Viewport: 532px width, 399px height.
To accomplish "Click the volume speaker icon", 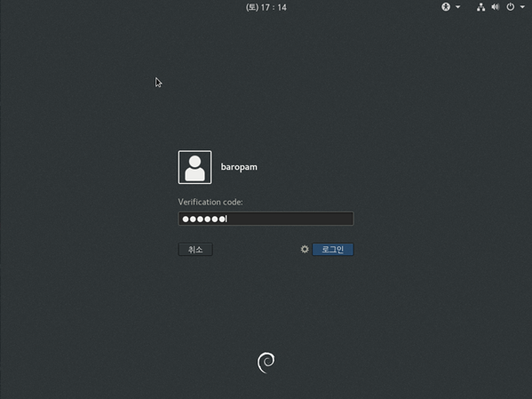I will coord(496,7).
